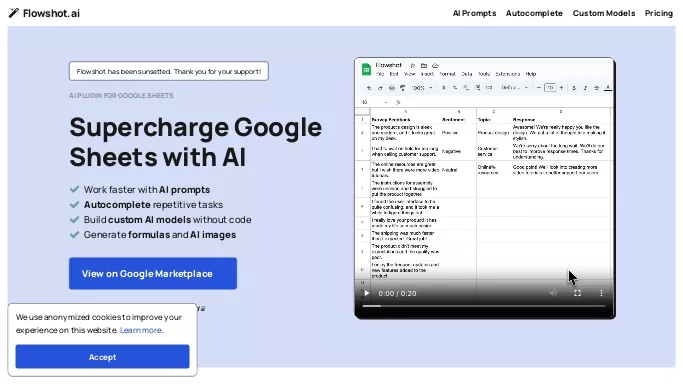Click "Supercharge Google Sheets with AI" headline
Viewport: 683px width, 384px height.
coord(196,141)
